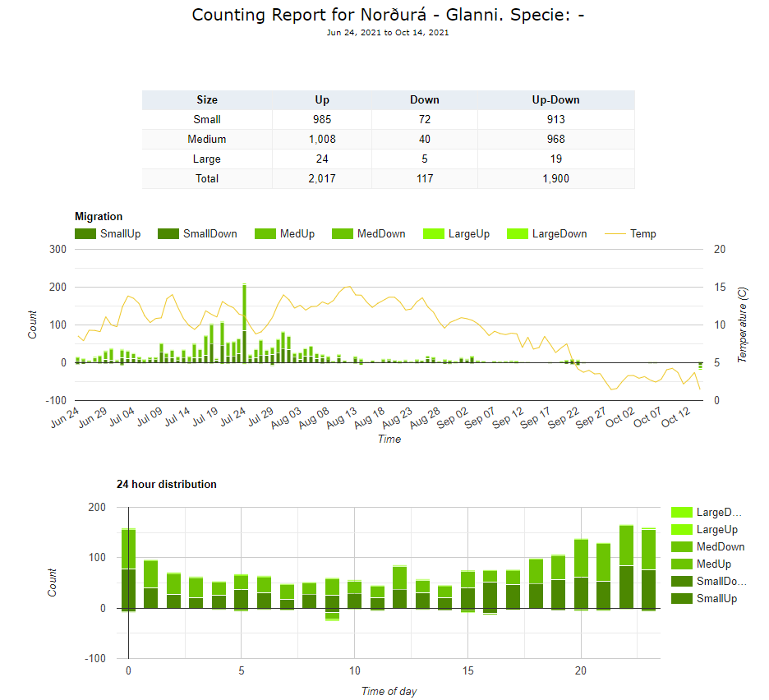Click the Up-Down column header
Viewport: 769px width, 700px height.
555,100
